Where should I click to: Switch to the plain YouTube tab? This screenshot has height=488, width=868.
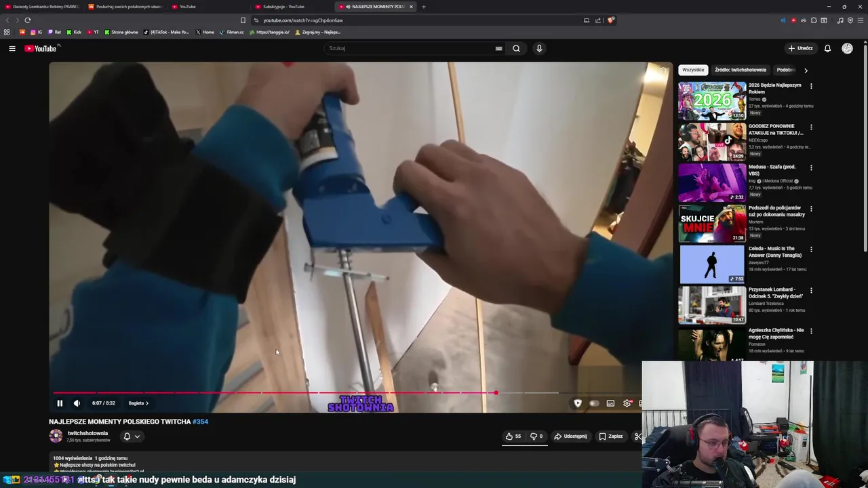pyautogui.click(x=209, y=7)
